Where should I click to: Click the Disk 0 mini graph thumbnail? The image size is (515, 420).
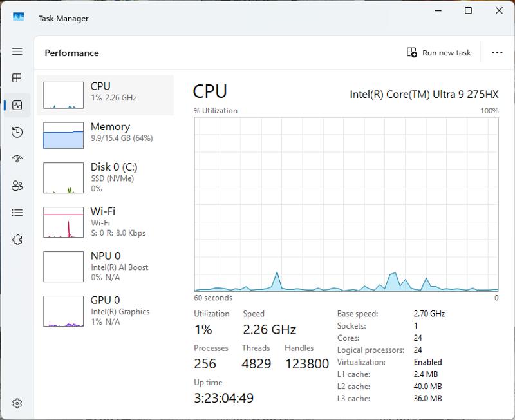pyautogui.click(x=63, y=178)
